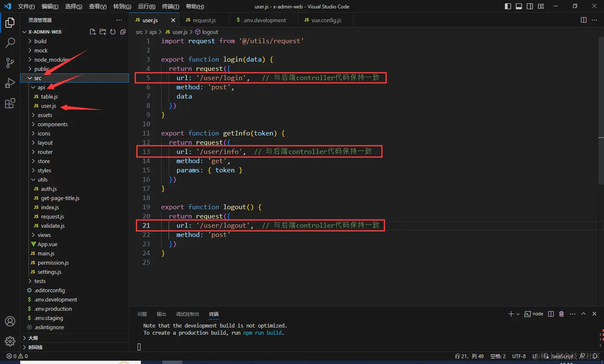This screenshot has height=364, width=604.
Task: Go to line via 行 21, 列 49
Action: 469,356
